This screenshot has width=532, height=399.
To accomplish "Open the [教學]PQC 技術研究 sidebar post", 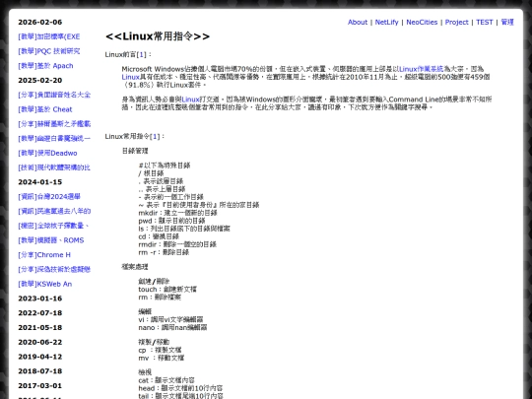I will tap(49, 51).
